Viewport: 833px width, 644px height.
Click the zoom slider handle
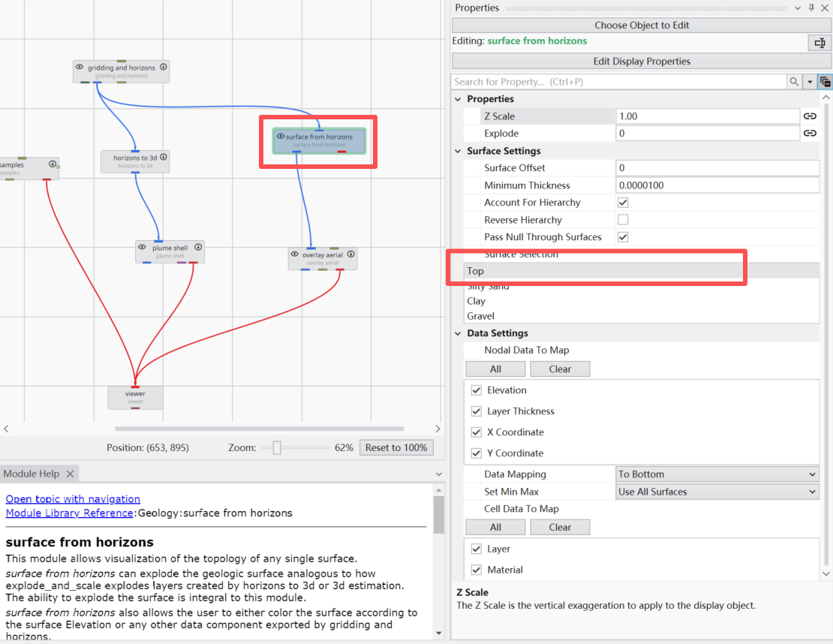click(277, 448)
